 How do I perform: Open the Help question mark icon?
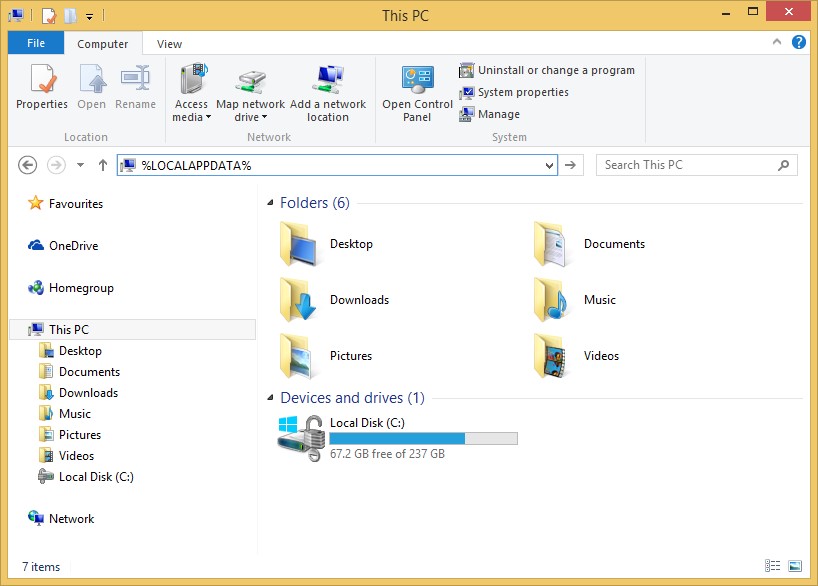(x=799, y=42)
